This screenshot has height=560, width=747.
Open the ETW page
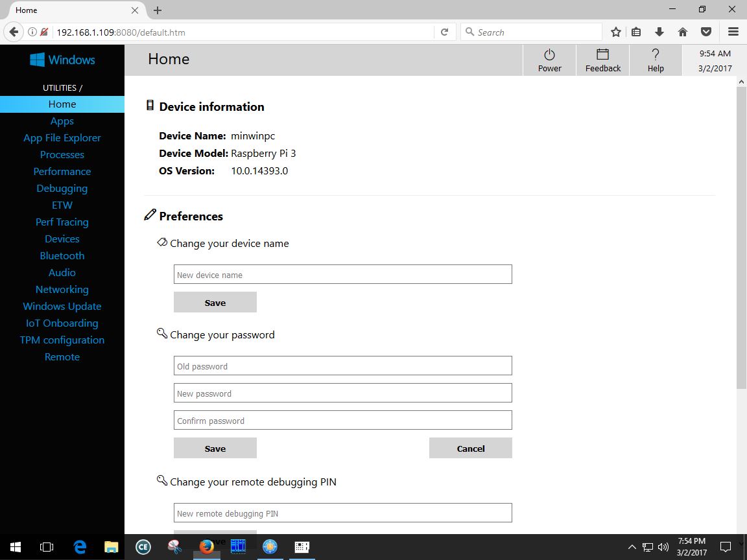pos(62,205)
